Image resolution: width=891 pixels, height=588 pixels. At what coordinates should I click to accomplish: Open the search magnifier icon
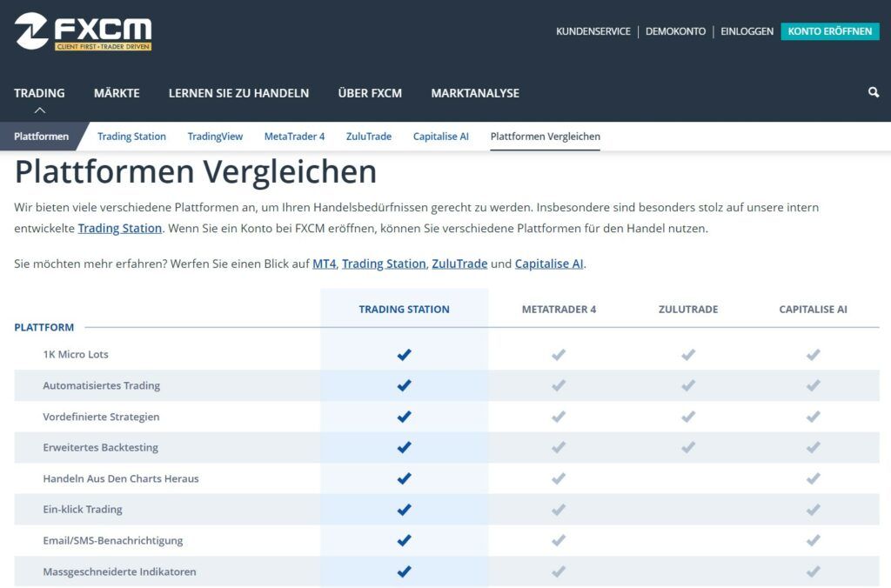point(874,92)
